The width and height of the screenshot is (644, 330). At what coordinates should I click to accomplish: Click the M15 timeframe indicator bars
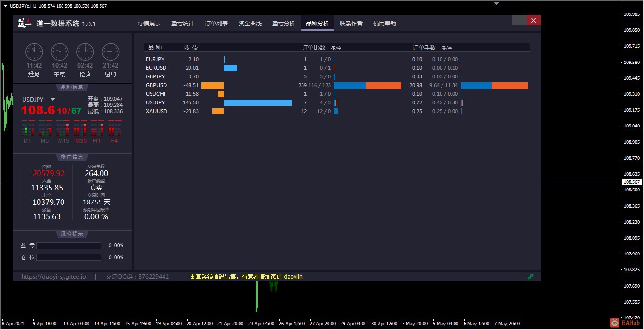[63, 128]
